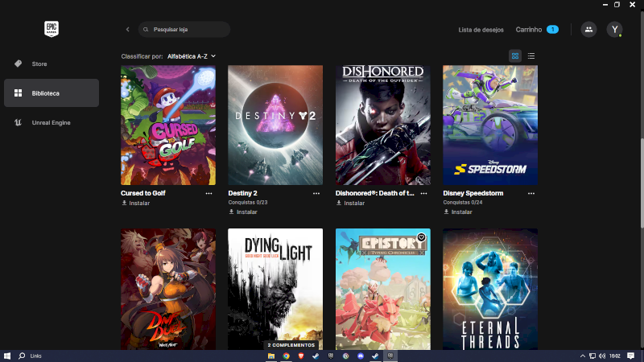The width and height of the screenshot is (644, 362).
Task: Open Disney Speedstorm cover thumbnail
Action: pos(490,125)
